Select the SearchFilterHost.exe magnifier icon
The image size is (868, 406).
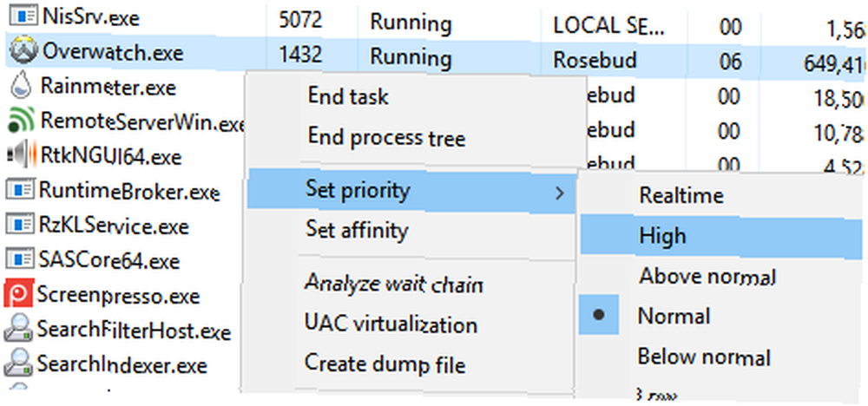coord(18,330)
